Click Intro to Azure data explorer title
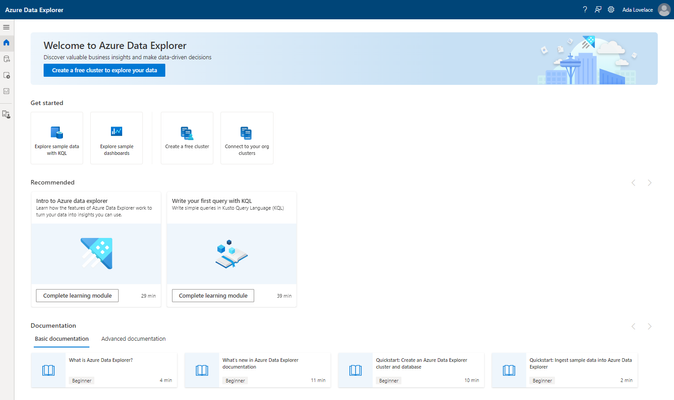Screen dimensions: 674x400 (72, 201)
